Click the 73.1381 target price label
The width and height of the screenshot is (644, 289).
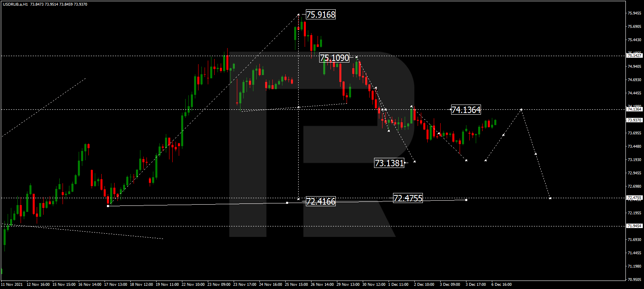point(389,163)
